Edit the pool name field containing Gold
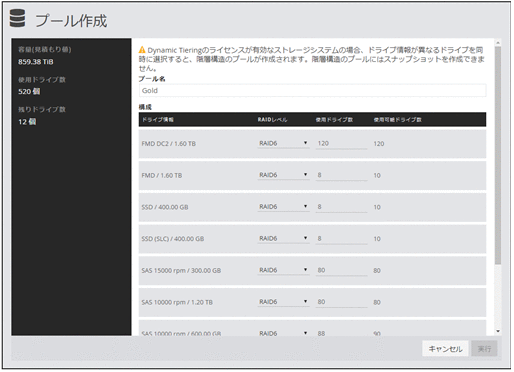The image size is (514, 372). 312,90
